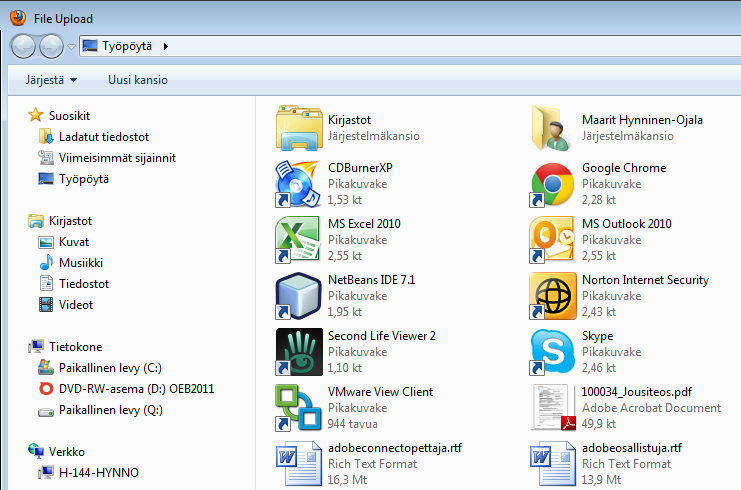Click Työpöytä in the address bar

click(127, 46)
